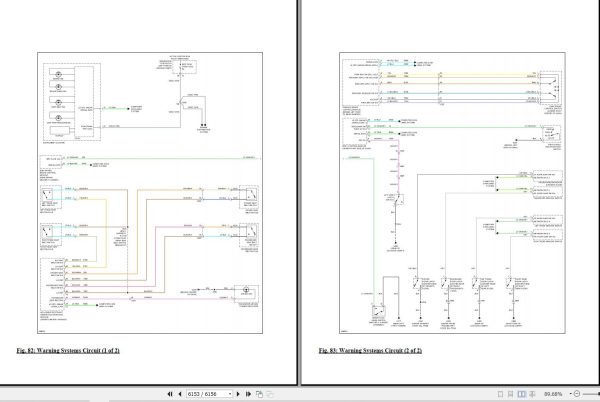
Task: Go to the first page
Action: 170,394
